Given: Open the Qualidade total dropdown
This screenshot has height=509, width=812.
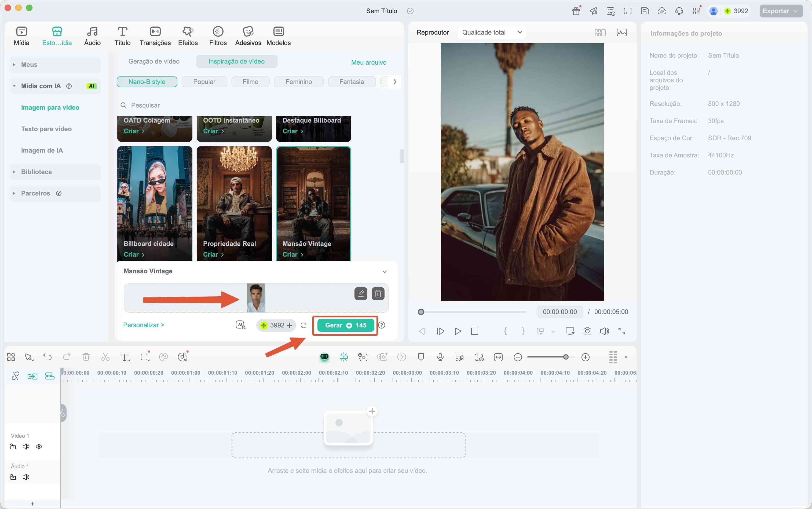Looking at the screenshot, I should click(x=491, y=33).
